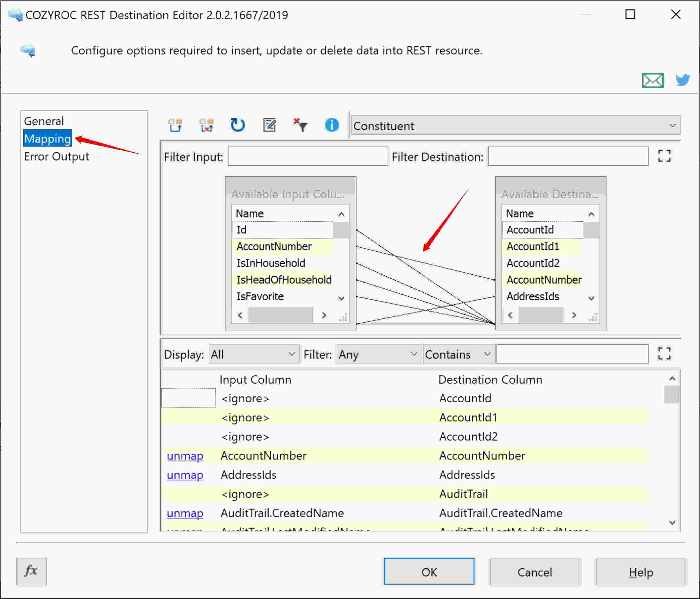The image size is (700, 599).
Task: Open the Filter Any dropdown
Action: (379, 354)
